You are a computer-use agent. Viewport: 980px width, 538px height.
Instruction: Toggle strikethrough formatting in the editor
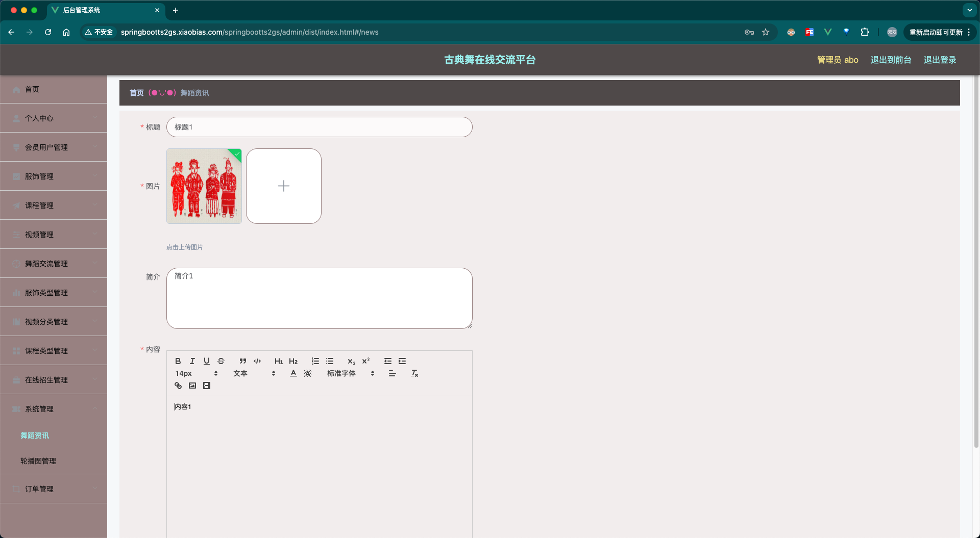coord(221,361)
